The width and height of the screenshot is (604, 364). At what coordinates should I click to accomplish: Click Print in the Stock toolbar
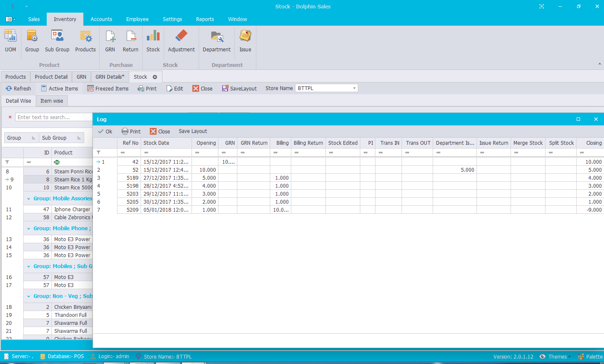tap(147, 88)
